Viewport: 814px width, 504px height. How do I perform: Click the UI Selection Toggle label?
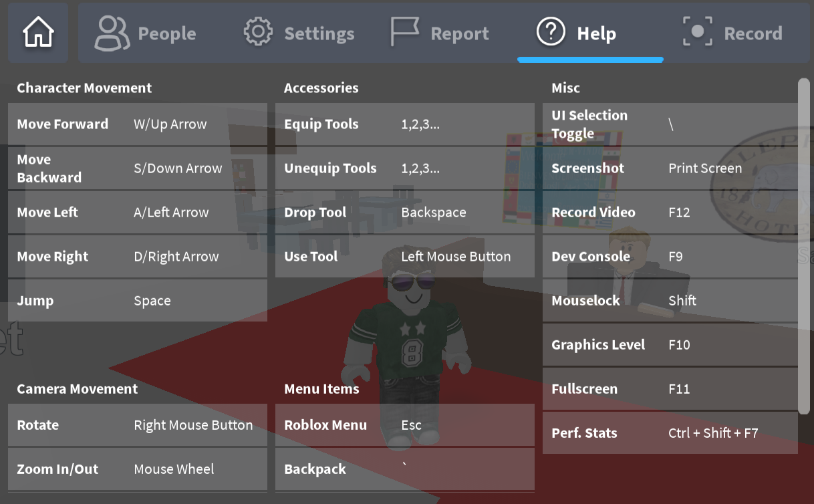589,124
